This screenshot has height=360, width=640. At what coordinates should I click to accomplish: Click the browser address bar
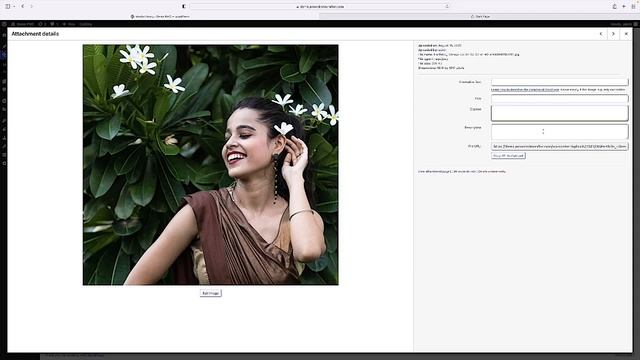coord(320,7)
